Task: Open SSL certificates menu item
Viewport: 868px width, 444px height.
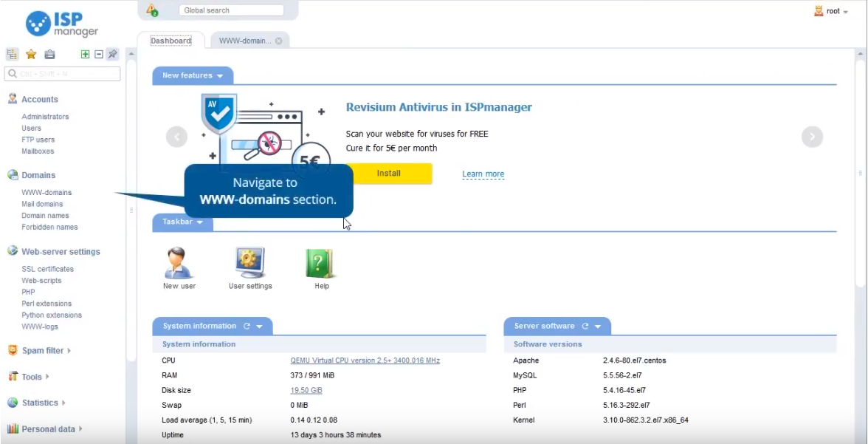Action: click(x=47, y=269)
